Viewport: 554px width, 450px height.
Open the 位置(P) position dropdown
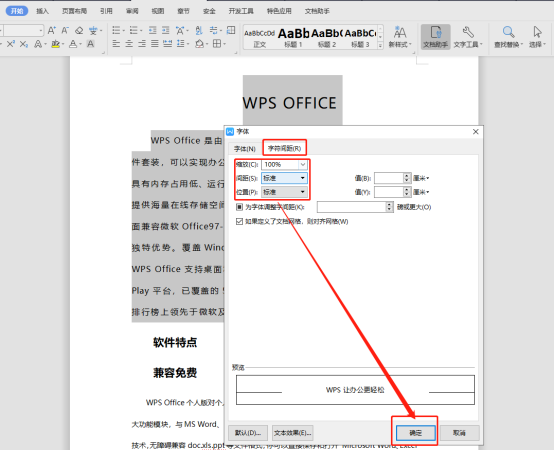coord(284,192)
